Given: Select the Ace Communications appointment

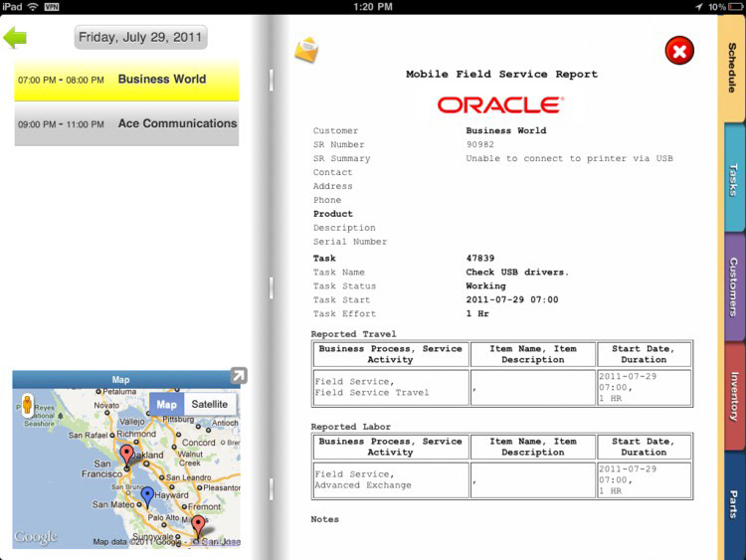Looking at the screenshot, I should 126,124.
